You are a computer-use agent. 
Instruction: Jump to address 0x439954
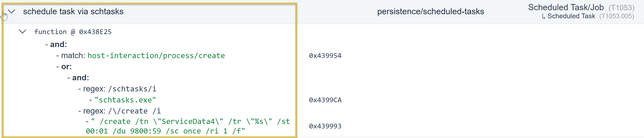325,56
